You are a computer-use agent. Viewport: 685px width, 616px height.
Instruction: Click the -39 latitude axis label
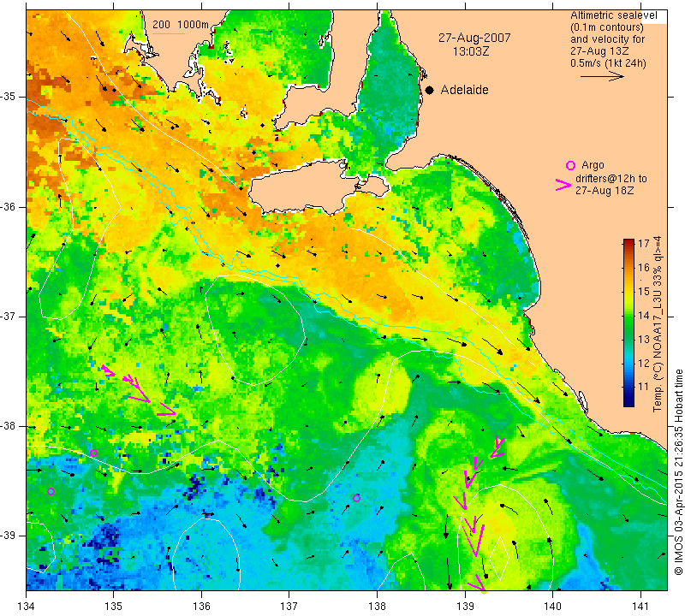(9, 536)
